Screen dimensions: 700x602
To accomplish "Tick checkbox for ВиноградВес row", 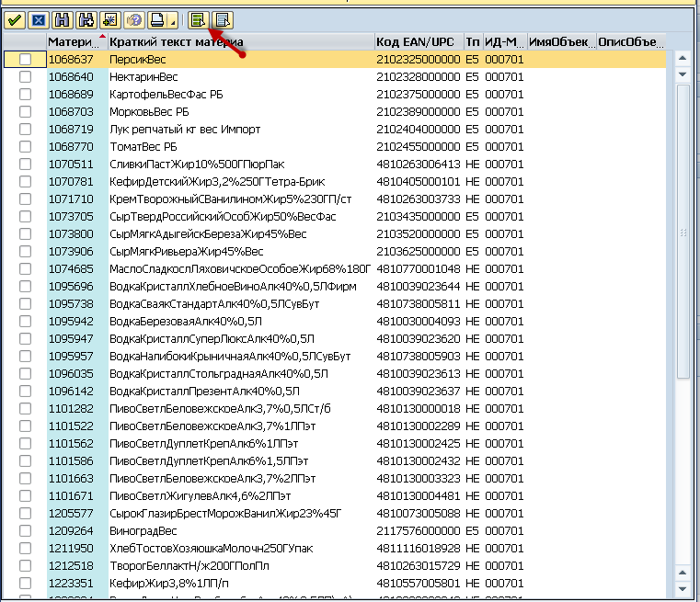I will tap(26, 530).
